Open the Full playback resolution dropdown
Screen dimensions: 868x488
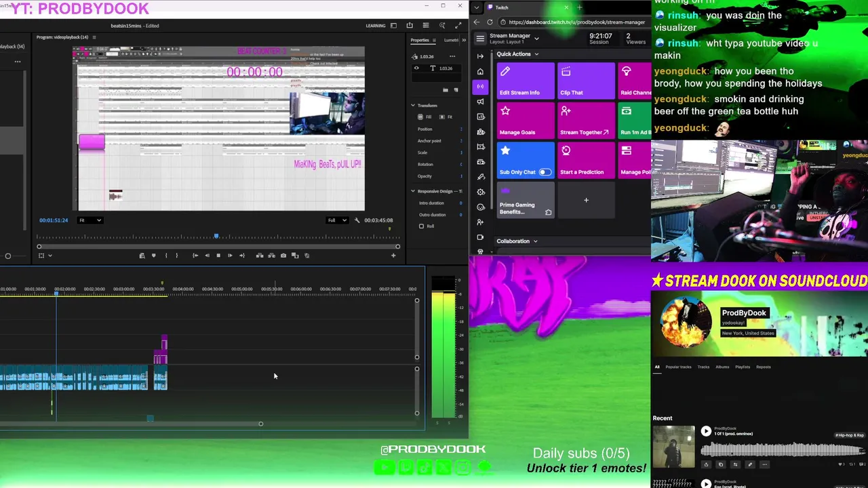tap(338, 220)
